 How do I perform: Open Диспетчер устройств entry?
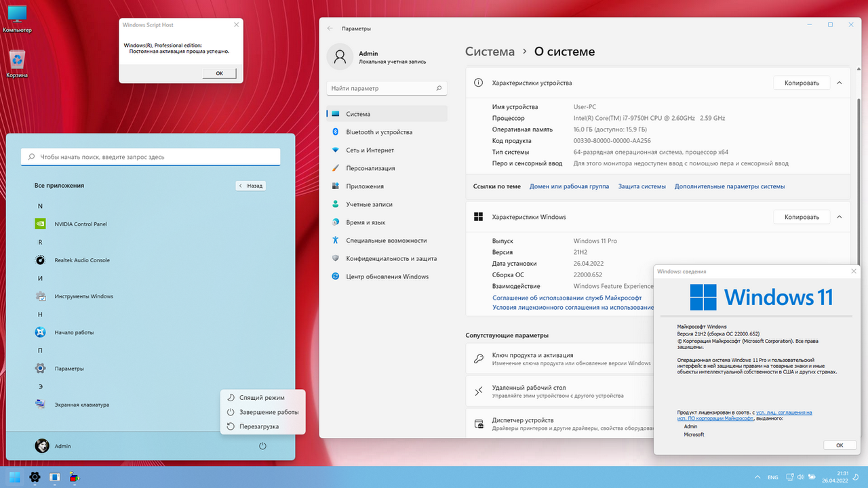click(559, 423)
